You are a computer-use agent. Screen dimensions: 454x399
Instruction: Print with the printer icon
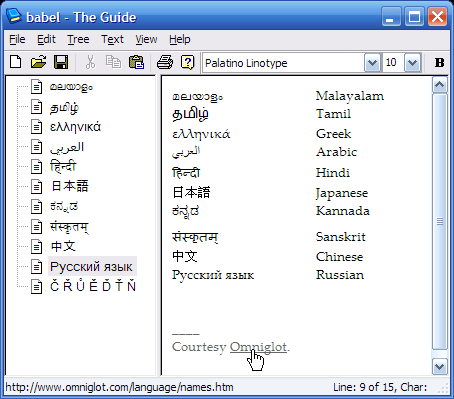pyautogui.click(x=165, y=62)
